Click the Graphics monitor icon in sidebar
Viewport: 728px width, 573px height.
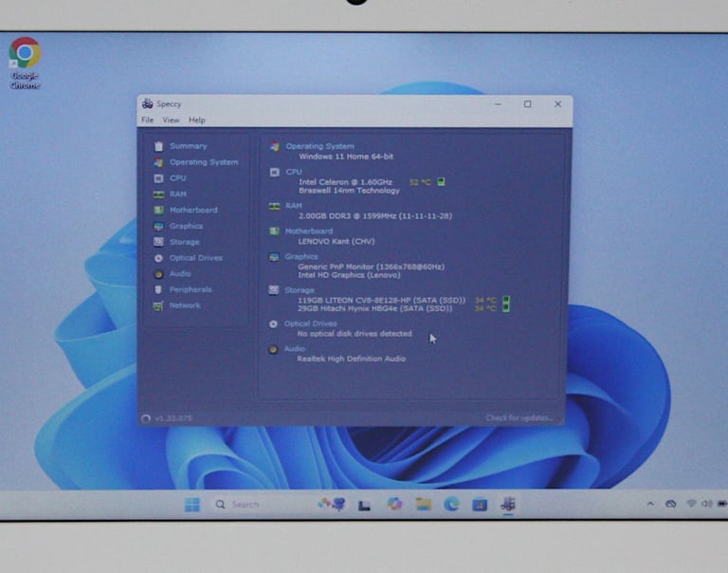click(159, 227)
